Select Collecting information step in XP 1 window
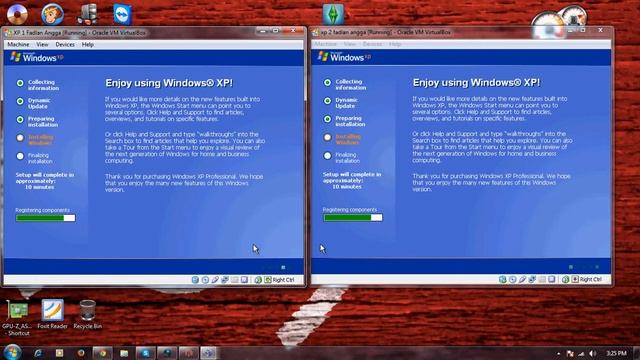The height and width of the screenshot is (360, 640). pyautogui.click(x=38, y=85)
